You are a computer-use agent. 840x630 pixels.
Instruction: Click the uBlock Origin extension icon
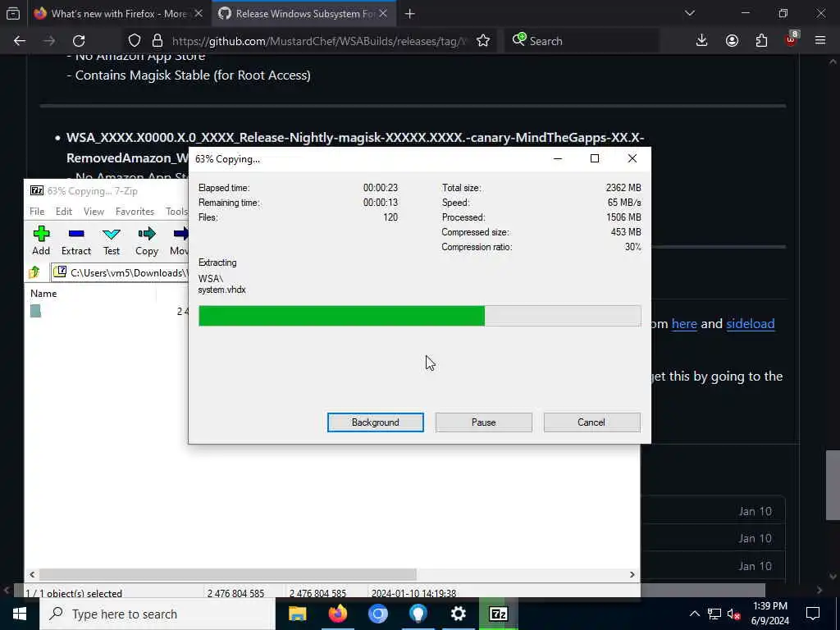(x=792, y=39)
